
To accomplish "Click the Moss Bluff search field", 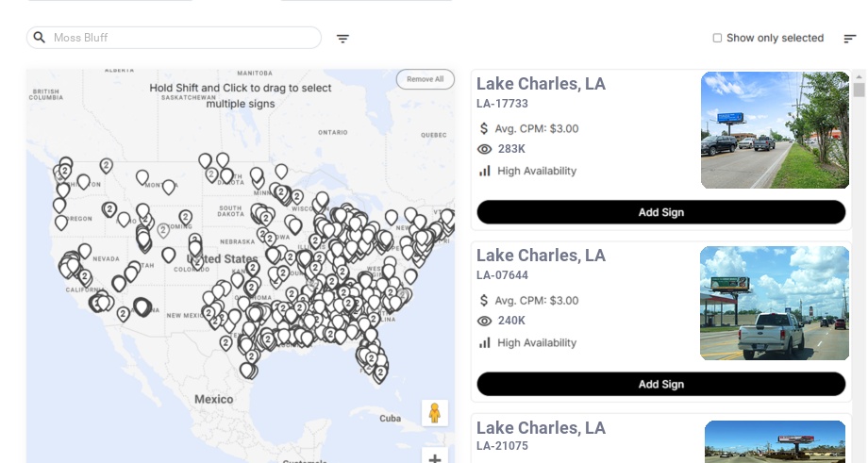I will coord(179,38).
